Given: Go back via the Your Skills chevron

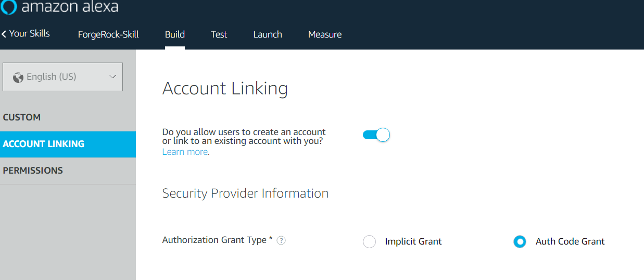Looking at the screenshot, I should coord(4,34).
